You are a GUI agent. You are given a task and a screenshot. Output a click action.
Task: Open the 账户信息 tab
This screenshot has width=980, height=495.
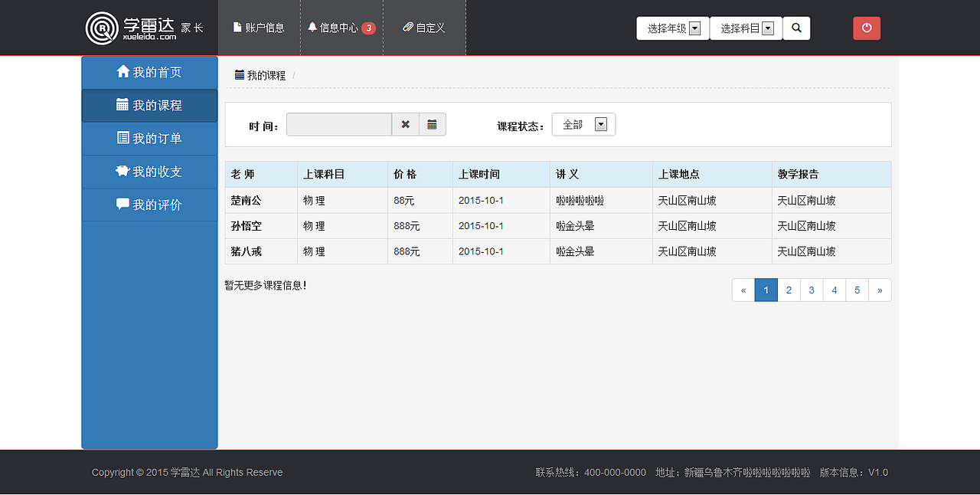click(x=259, y=28)
